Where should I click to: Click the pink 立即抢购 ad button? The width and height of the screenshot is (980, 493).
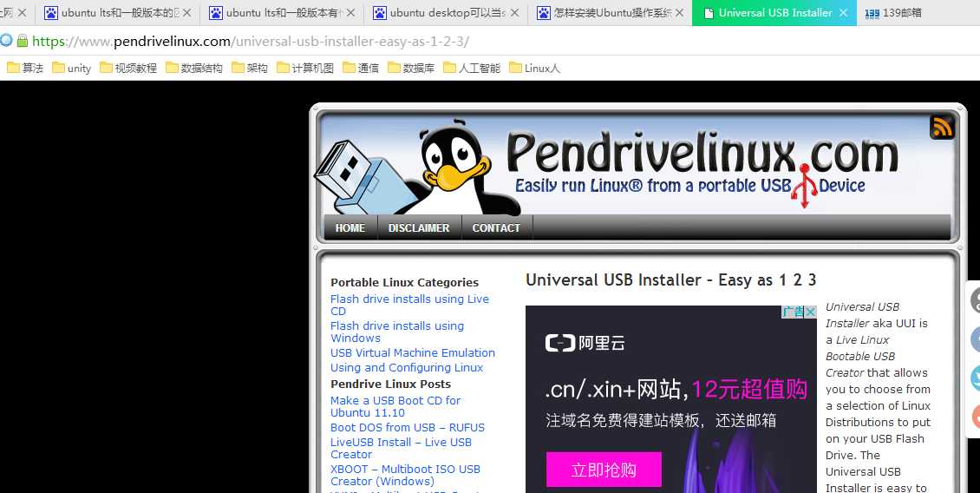pos(604,470)
